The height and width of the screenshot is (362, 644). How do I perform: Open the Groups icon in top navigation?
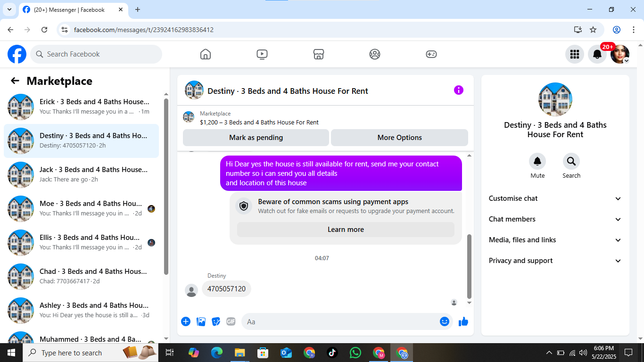pyautogui.click(x=375, y=54)
